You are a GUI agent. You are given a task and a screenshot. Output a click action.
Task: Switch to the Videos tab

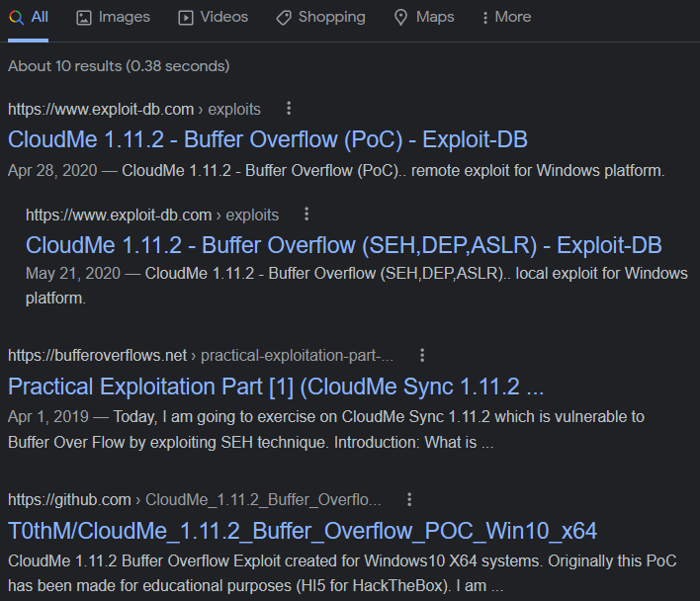pyautogui.click(x=213, y=18)
